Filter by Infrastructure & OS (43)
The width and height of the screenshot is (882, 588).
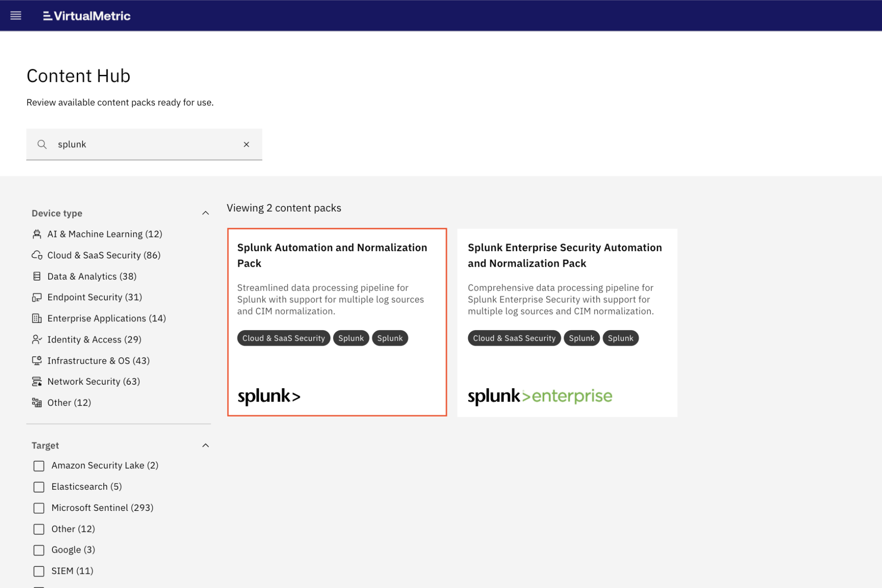pyautogui.click(x=98, y=360)
